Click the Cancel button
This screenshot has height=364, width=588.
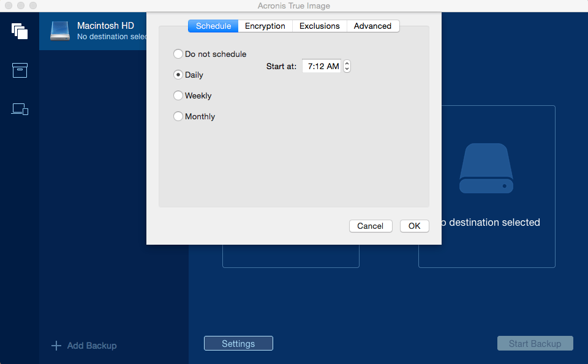(371, 226)
